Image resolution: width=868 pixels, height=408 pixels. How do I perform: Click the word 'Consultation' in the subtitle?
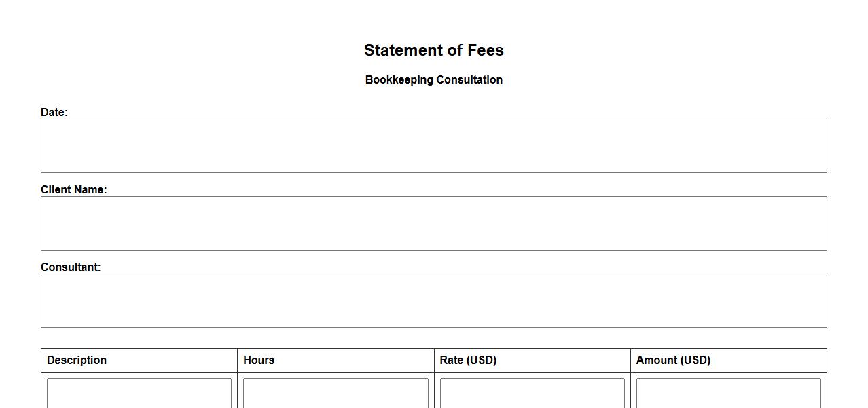(469, 80)
